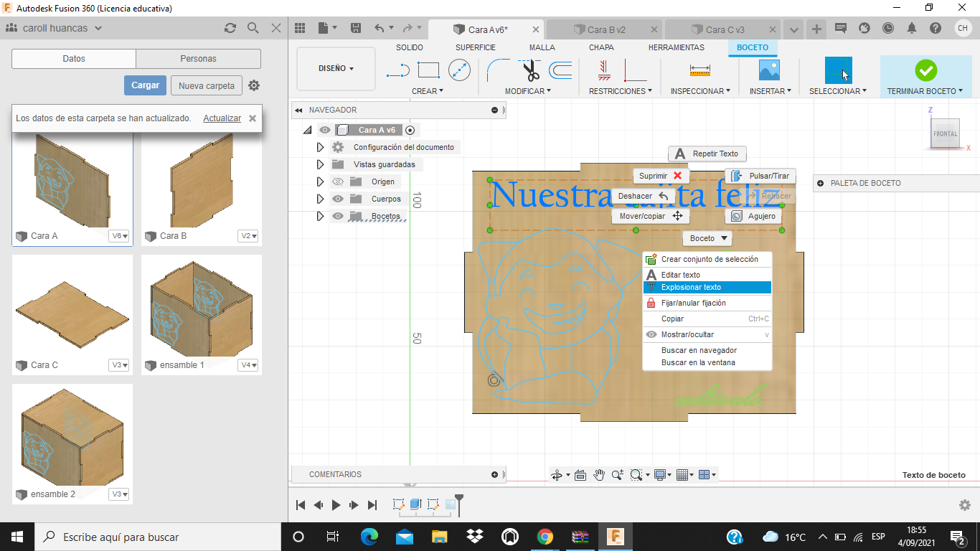Screen dimensions: 980x551
Task: Open the Insert image tool
Action: click(769, 70)
